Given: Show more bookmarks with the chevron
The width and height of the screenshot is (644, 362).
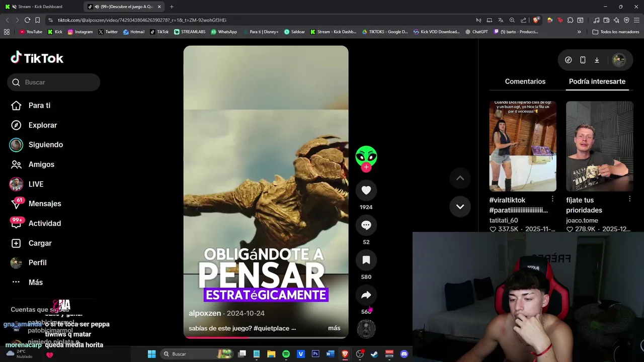Looking at the screenshot, I should pyautogui.click(x=579, y=32).
